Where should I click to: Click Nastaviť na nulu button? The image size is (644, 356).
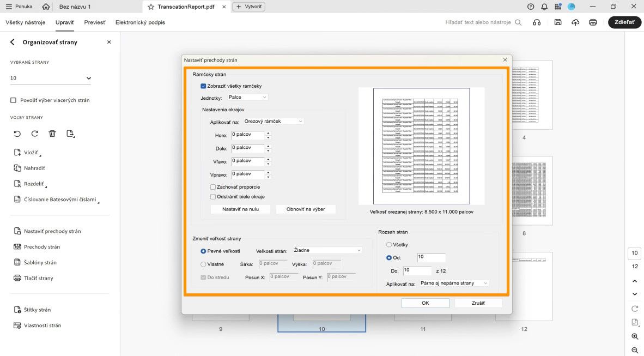pos(240,209)
